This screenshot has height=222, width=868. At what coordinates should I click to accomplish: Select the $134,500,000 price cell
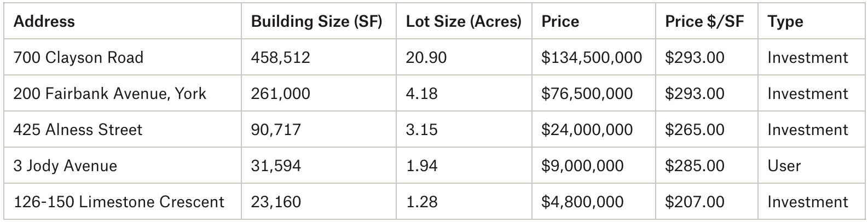592,57
